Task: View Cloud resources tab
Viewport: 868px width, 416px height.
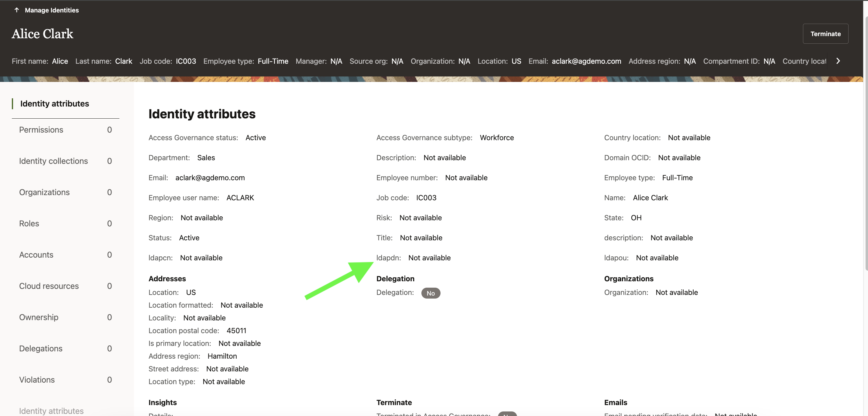Action: tap(49, 286)
